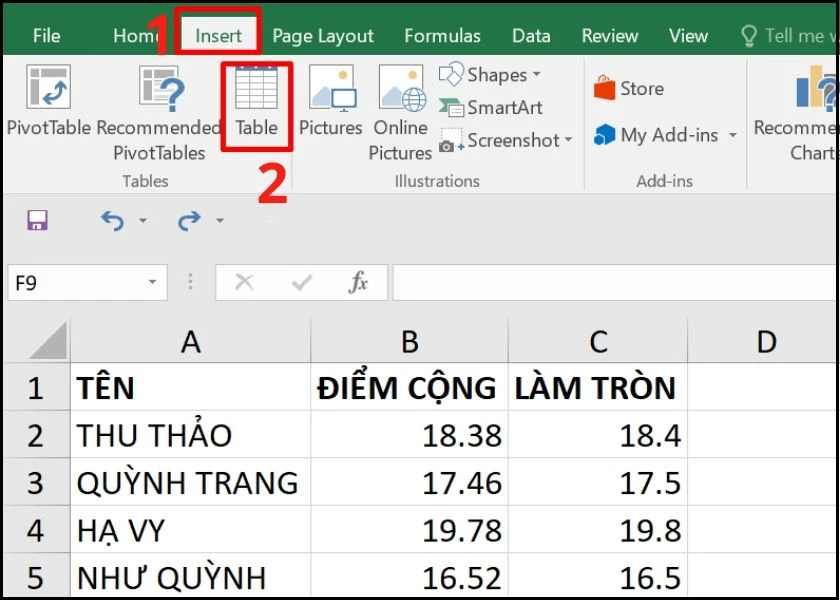Redo the last action
This screenshot has width=840, height=600.
189,220
